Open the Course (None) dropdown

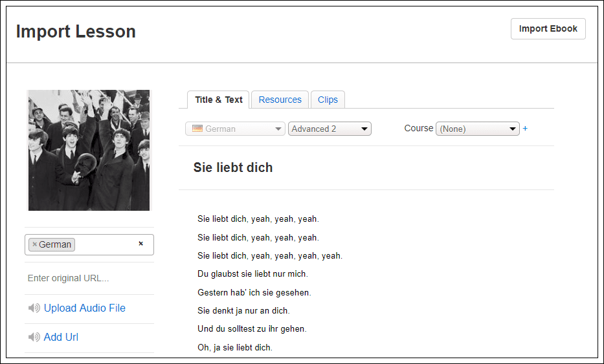click(x=477, y=129)
